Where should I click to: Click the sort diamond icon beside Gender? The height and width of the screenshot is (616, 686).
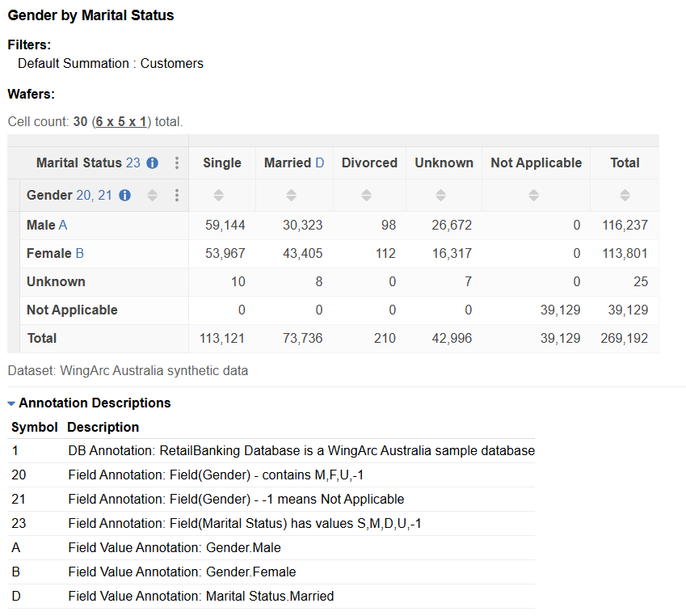[152, 195]
